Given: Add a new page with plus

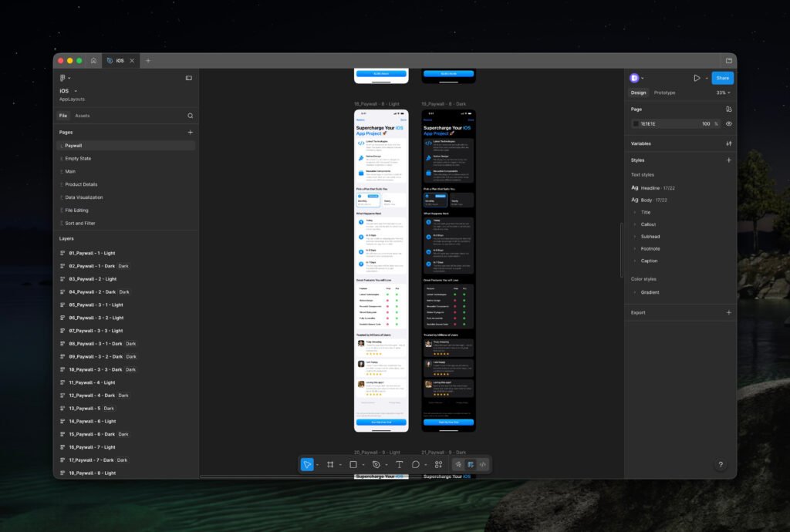Looking at the screenshot, I should (191, 133).
